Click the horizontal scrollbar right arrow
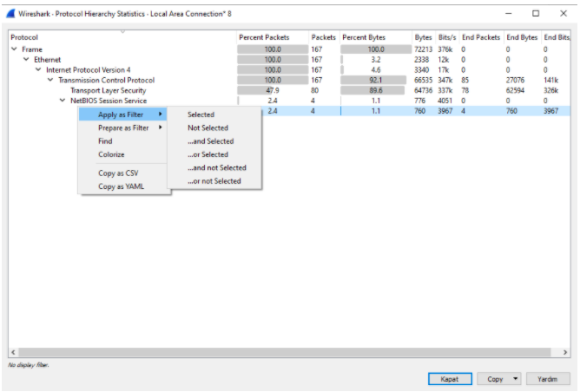580x392 pixels. pyautogui.click(x=565, y=352)
